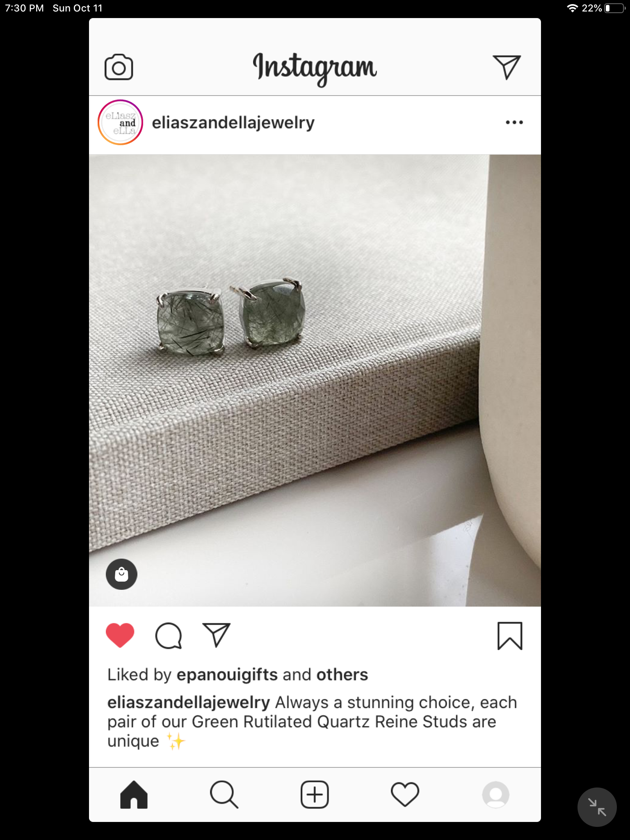This screenshot has height=840, width=630.
Task: Open eliaszandellajewelry profile from post header
Action: 233,123
